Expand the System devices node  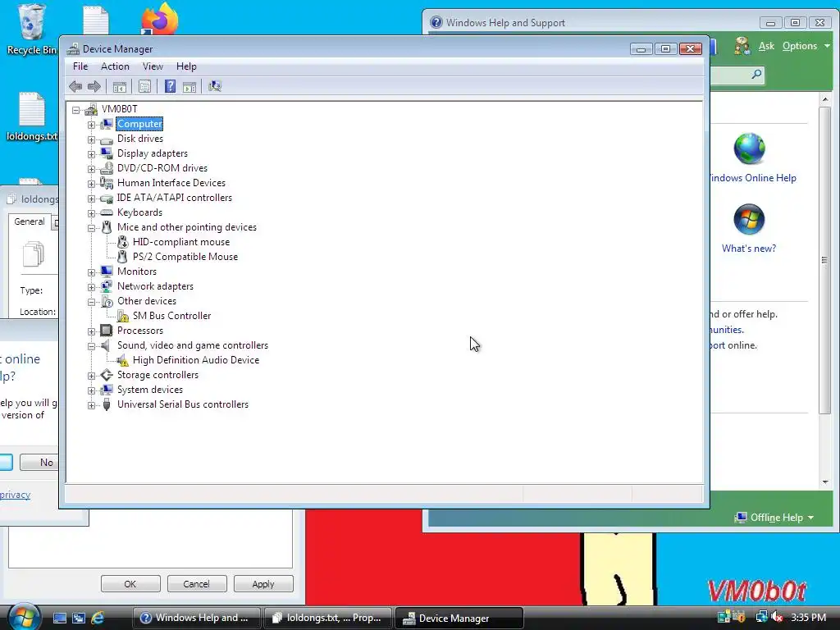tap(91, 390)
